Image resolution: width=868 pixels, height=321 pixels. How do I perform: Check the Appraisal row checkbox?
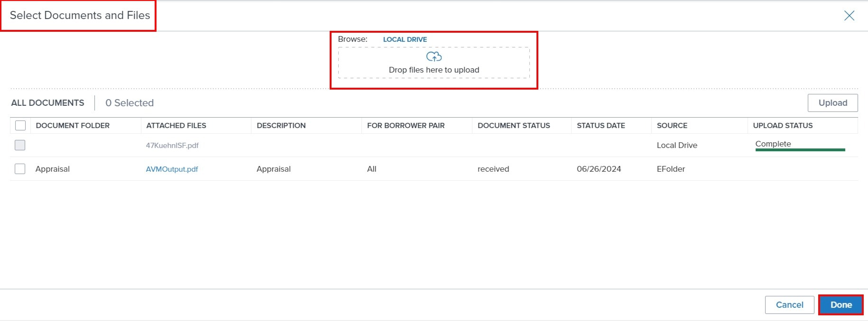[20, 169]
